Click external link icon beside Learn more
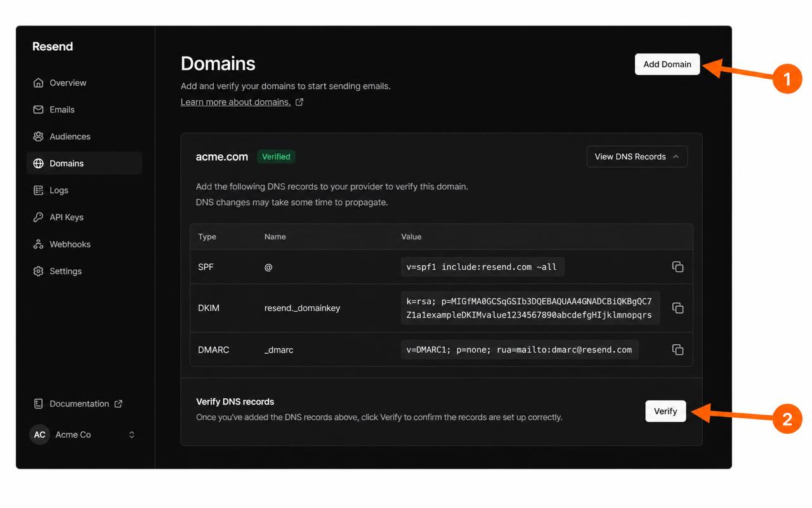 pyautogui.click(x=299, y=102)
